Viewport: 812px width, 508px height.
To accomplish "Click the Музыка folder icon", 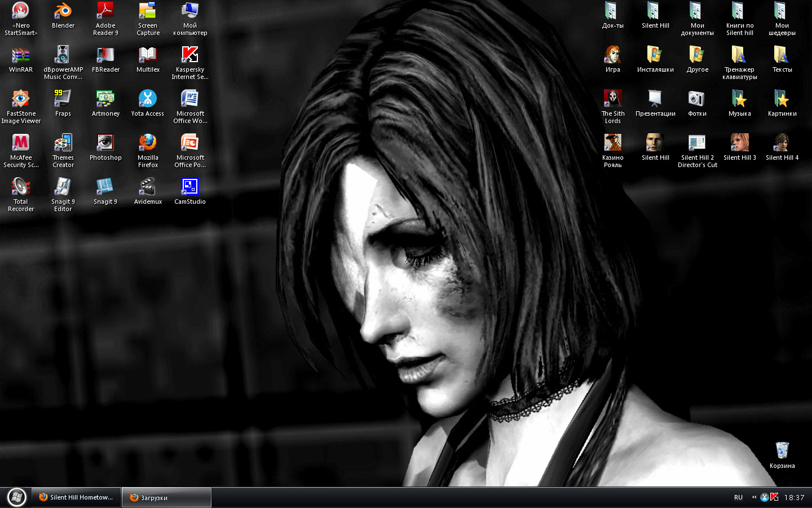I will pos(739,99).
